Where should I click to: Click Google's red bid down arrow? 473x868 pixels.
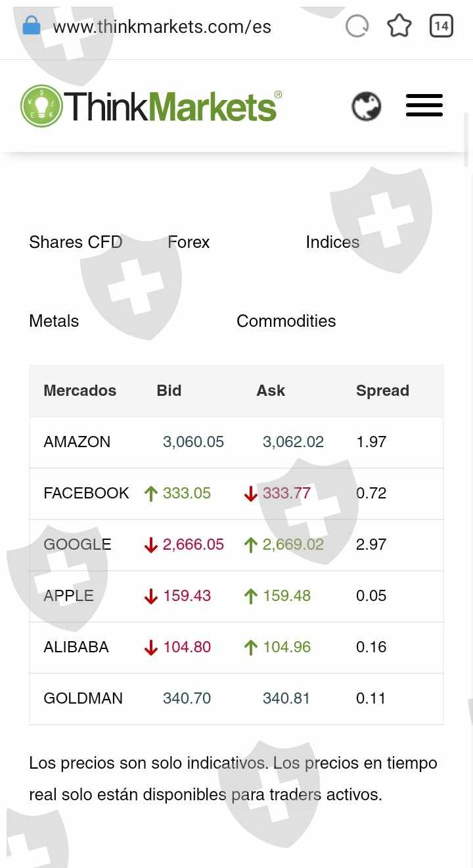coord(151,544)
